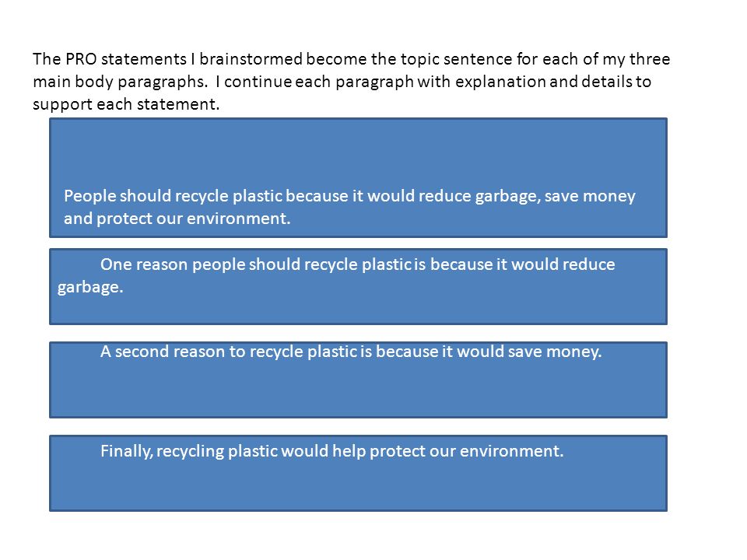
Task: Click the blank upper area of thesis box
Action: 358,152
